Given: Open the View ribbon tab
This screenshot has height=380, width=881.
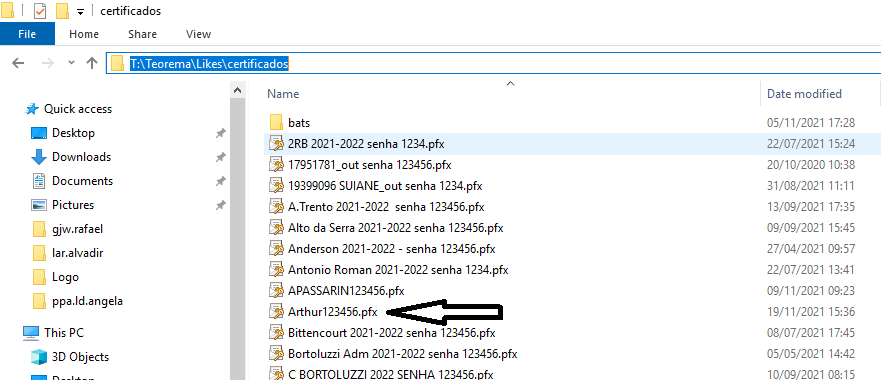Looking at the screenshot, I should point(198,34).
